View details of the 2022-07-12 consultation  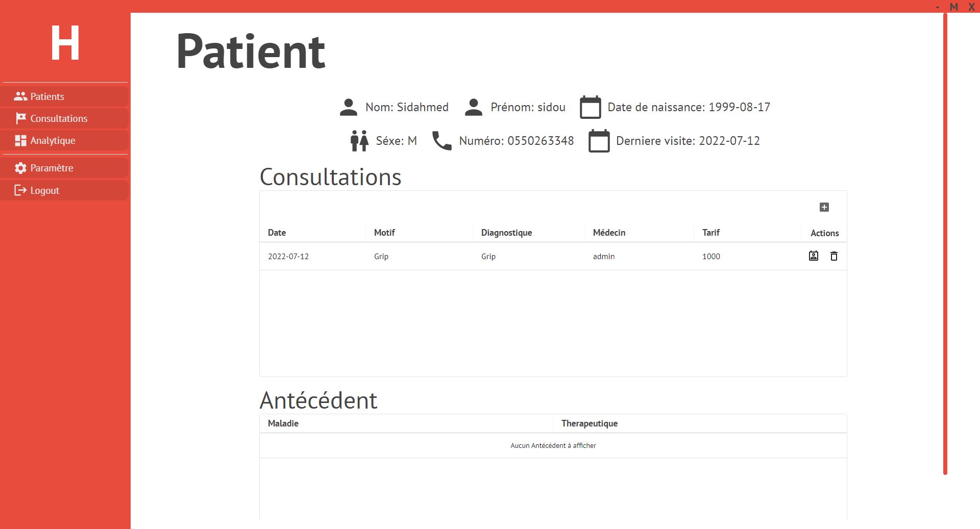click(x=814, y=256)
